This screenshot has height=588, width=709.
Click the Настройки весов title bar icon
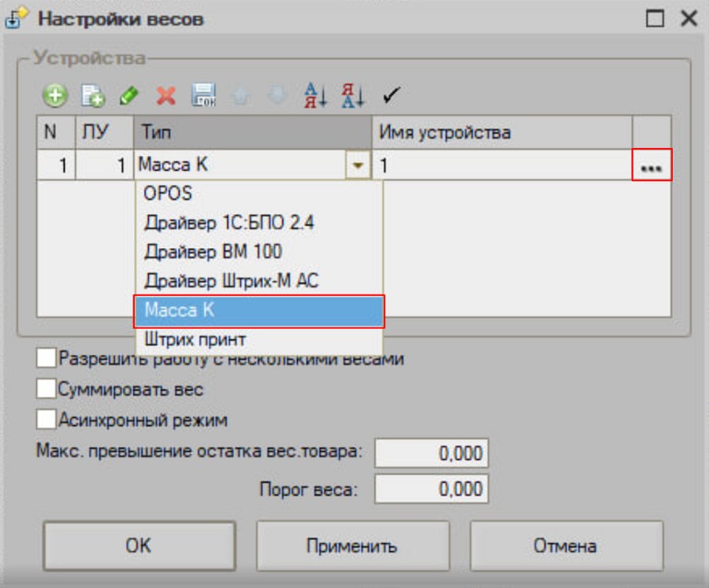[16, 19]
